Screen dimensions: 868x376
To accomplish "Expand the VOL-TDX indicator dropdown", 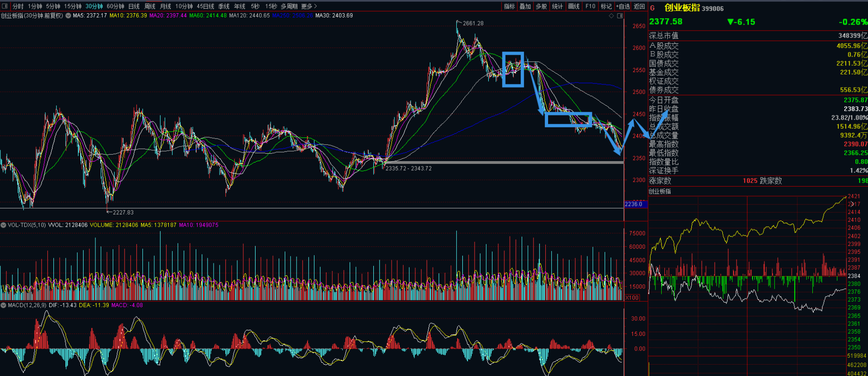I will tap(3, 225).
